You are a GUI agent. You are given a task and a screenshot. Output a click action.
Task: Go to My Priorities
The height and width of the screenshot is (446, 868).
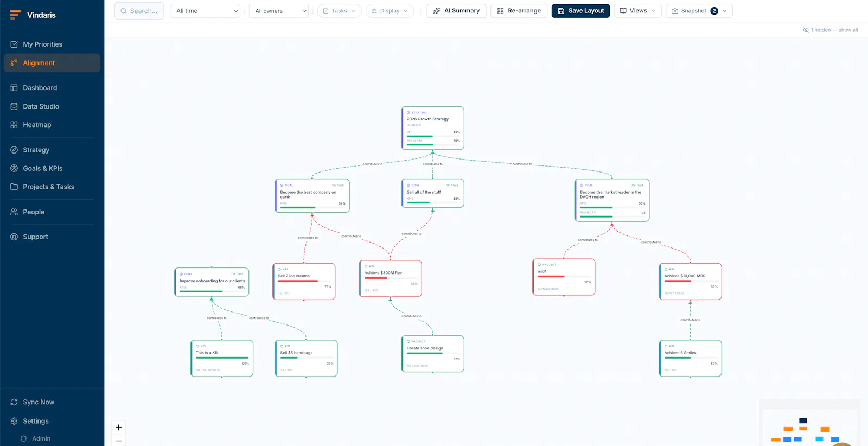pos(52,44)
